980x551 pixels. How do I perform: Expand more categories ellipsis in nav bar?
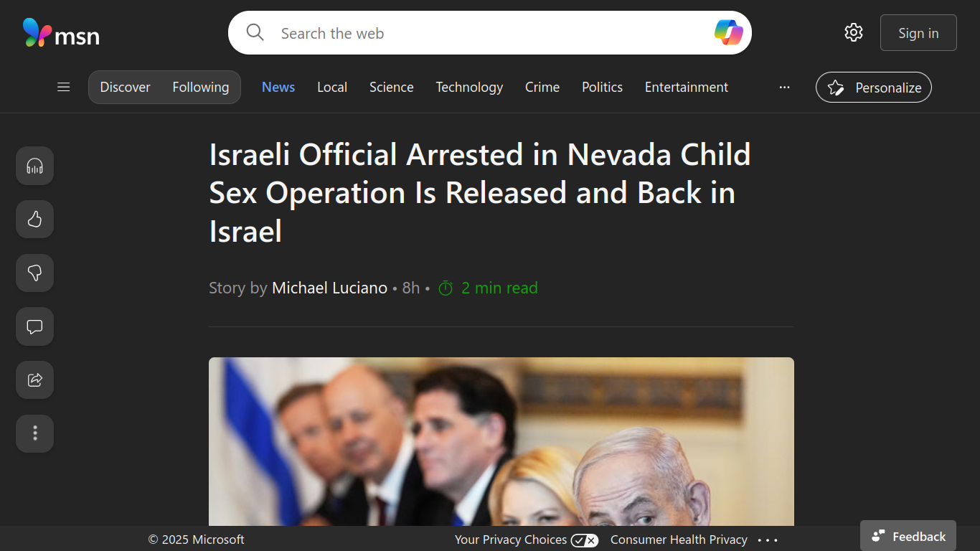[784, 87]
